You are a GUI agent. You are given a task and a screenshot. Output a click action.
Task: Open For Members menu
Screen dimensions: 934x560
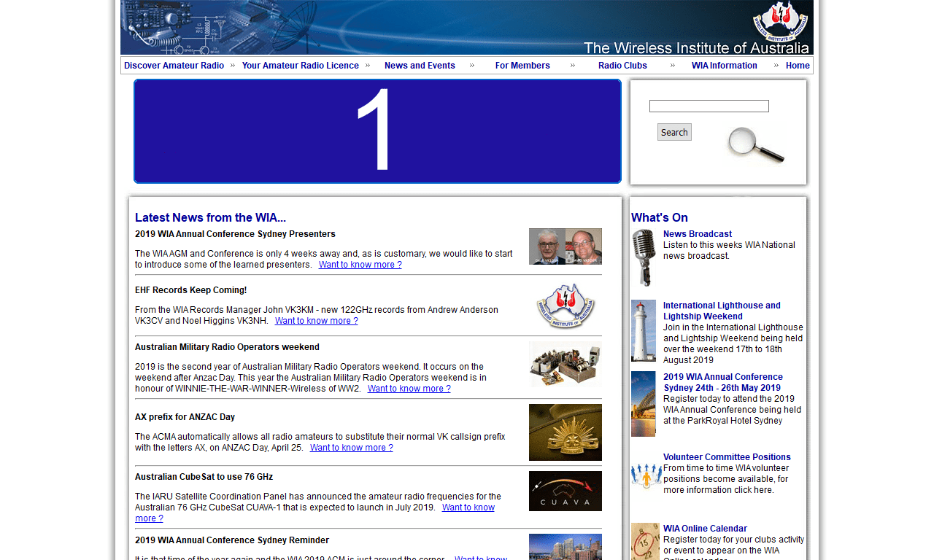[522, 66]
